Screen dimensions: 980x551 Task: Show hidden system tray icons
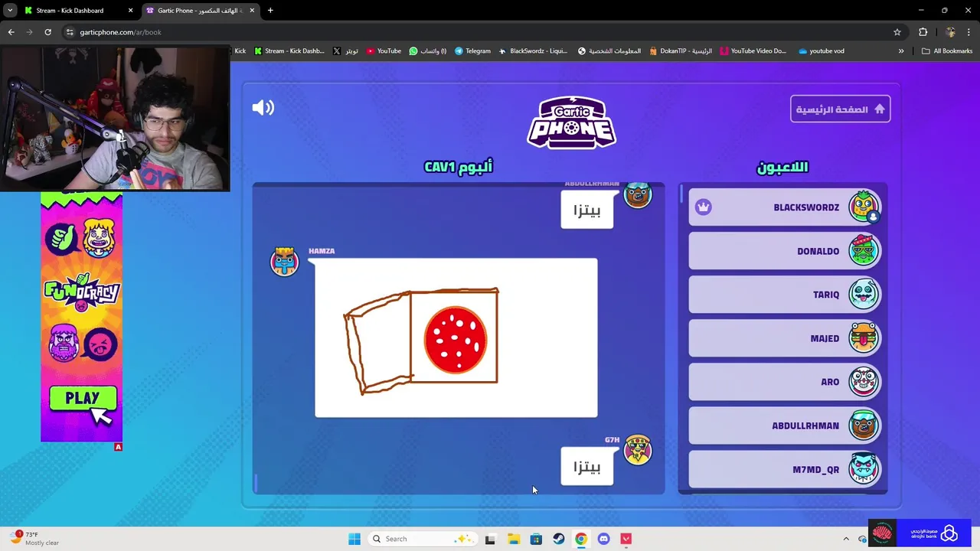(846, 539)
